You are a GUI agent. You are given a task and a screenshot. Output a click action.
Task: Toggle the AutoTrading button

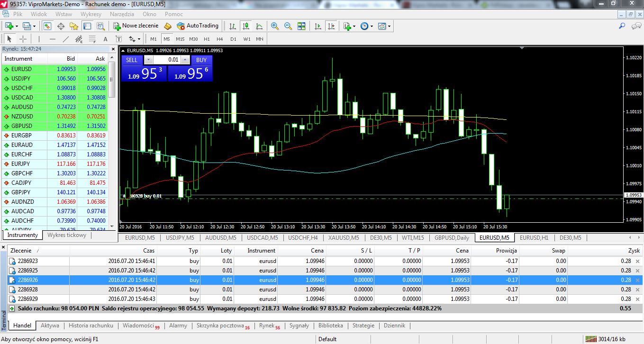point(198,26)
